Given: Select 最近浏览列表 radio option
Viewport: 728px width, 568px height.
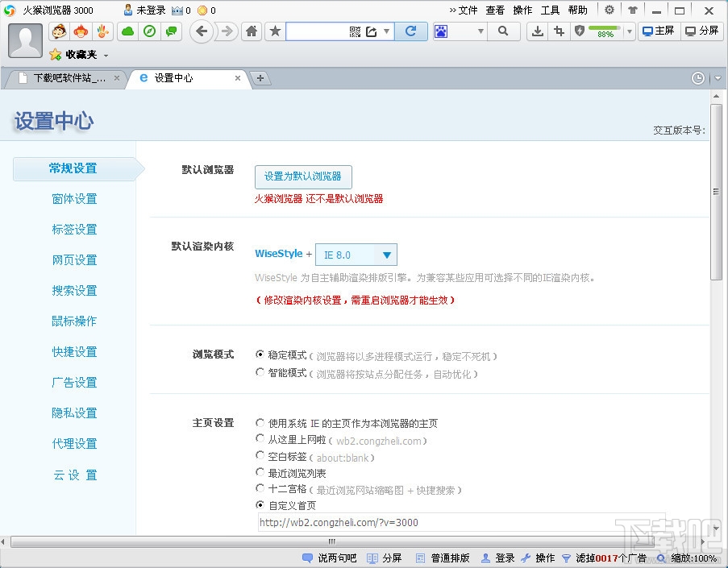Looking at the screenshot, I should click(x=260, y=472).
